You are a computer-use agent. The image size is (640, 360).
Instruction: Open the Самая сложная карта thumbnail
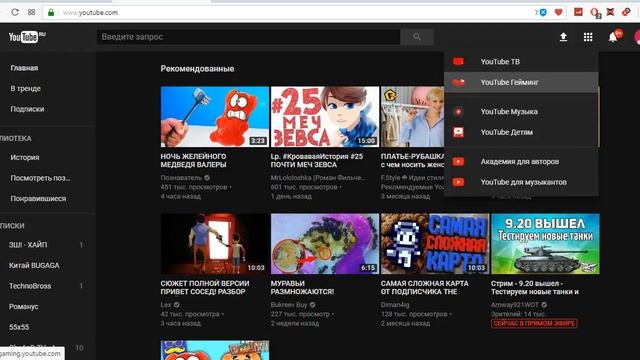click(435, 244)
